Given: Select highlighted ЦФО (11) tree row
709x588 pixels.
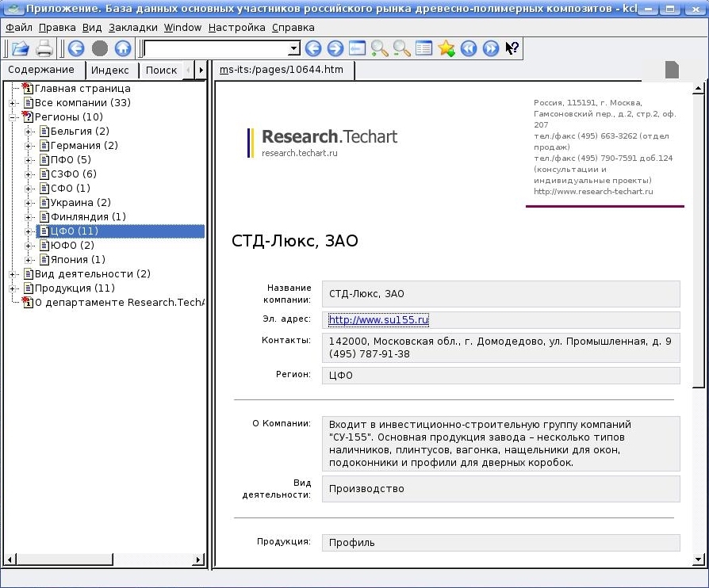Looking at the screenshot, I should click(x=121, y=231).
